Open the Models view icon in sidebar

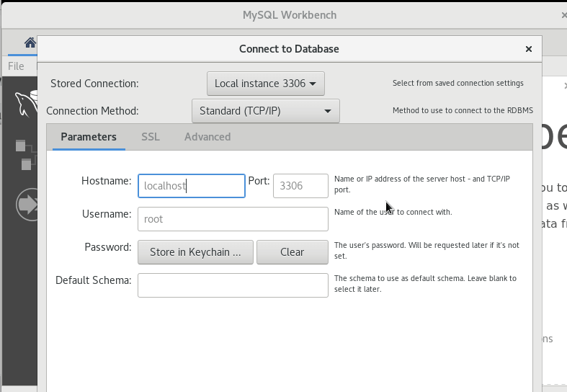tap(26, 155)
